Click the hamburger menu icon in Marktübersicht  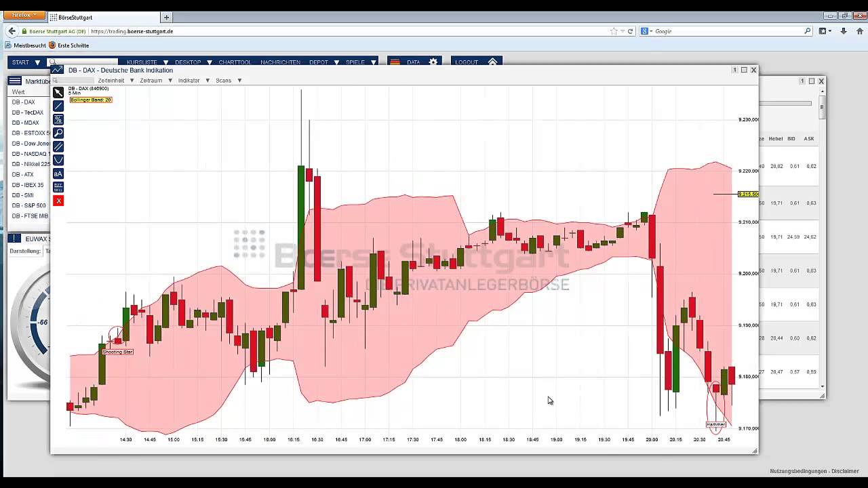pos(15,81)
